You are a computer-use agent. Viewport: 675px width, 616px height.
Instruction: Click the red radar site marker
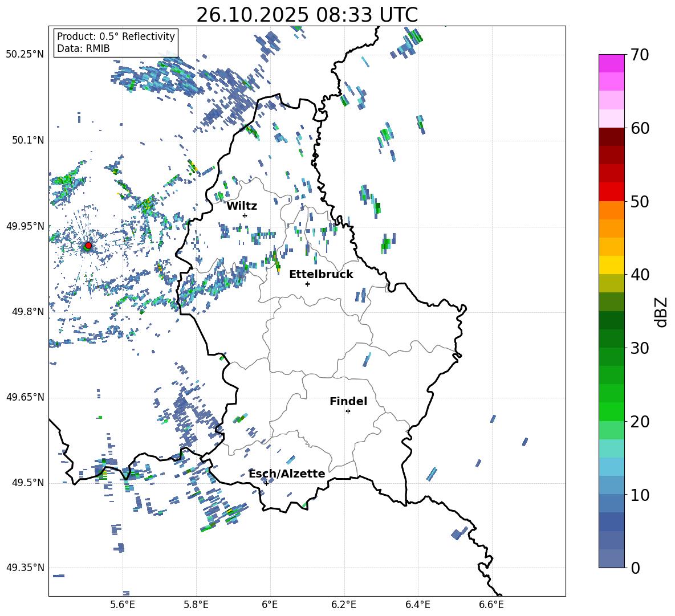[88, 246]
